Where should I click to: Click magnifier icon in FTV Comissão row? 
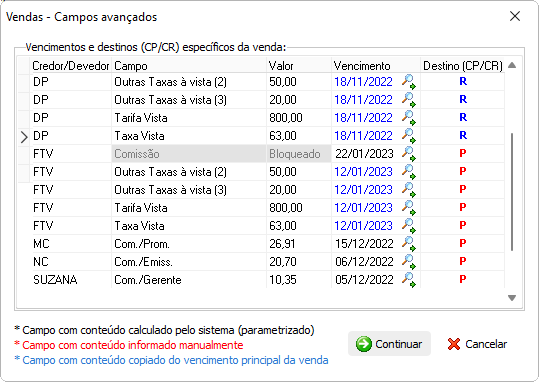click(x=409, y=154)
